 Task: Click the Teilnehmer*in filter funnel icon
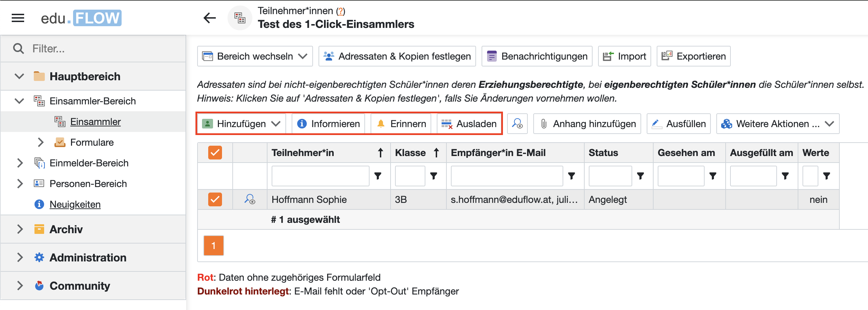point(378,176)
